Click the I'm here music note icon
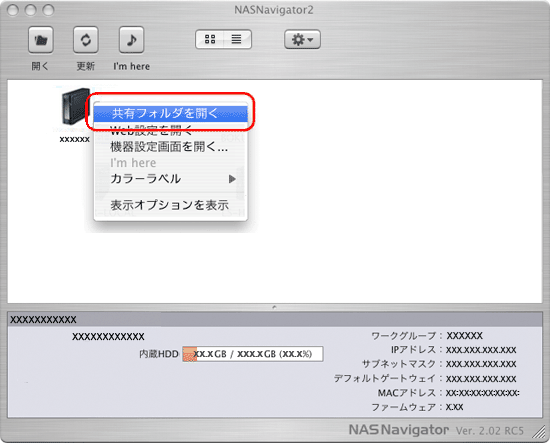Image resolution: width=550 pixels, height=443 pixels. [x=132, y=40]
